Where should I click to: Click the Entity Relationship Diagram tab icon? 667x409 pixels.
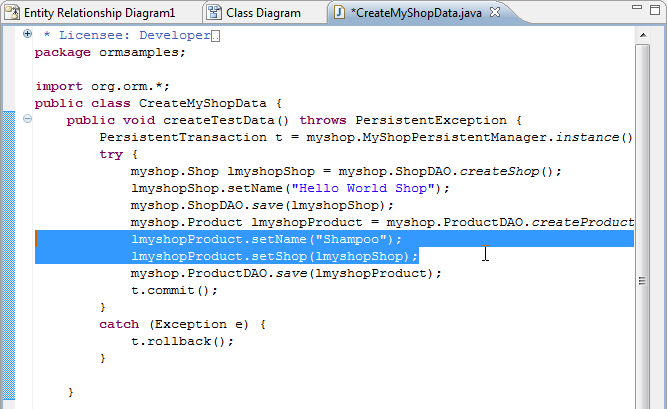[12, 13]
